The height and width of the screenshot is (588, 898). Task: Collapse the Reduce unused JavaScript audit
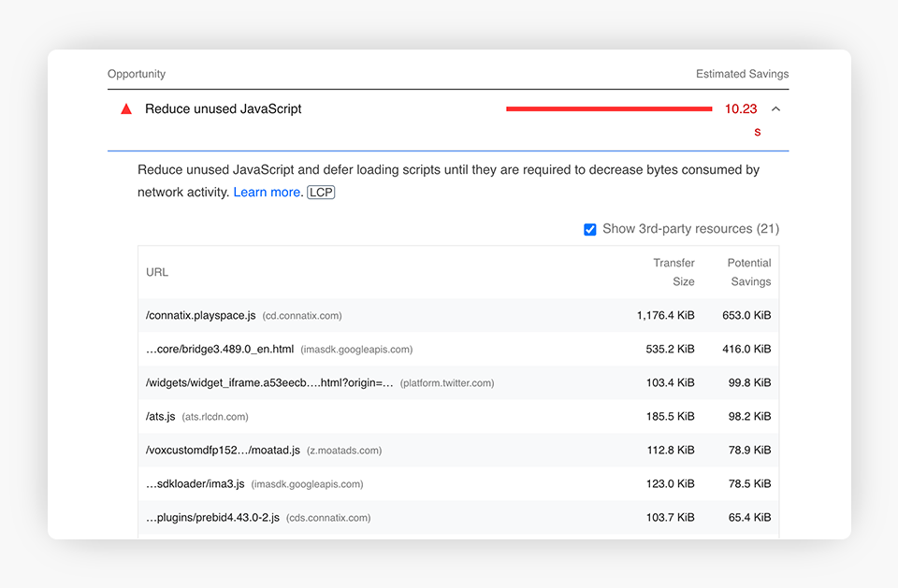(x=775, y=109)
